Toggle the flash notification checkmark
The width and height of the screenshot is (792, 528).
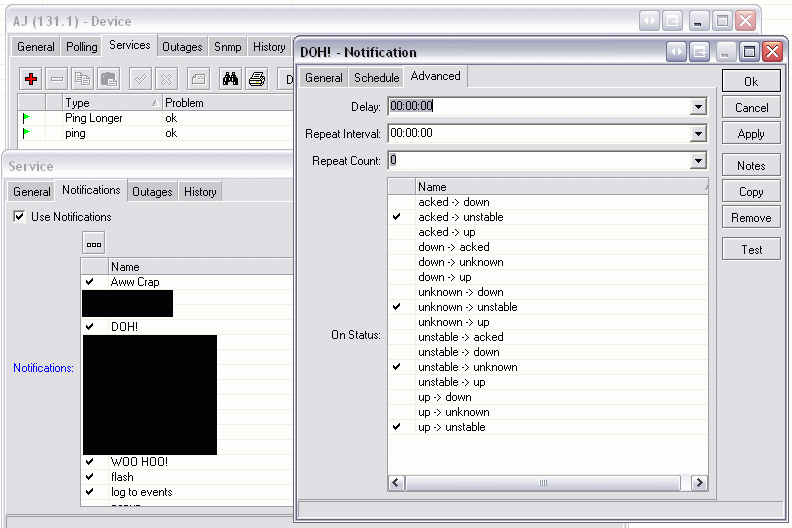(x=90, y=477)
